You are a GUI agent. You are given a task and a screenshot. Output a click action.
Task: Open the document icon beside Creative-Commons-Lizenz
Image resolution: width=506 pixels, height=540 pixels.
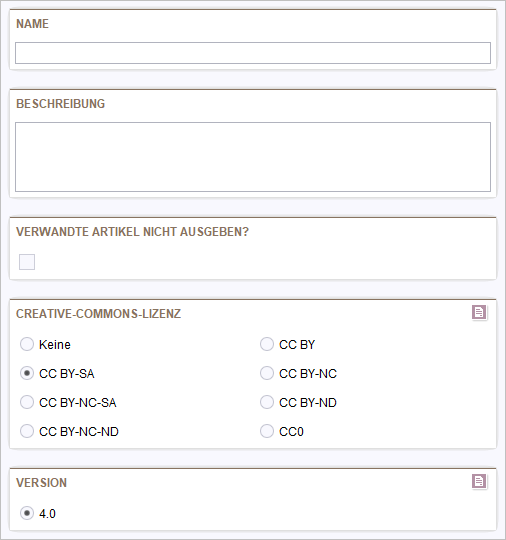point(479,313)
